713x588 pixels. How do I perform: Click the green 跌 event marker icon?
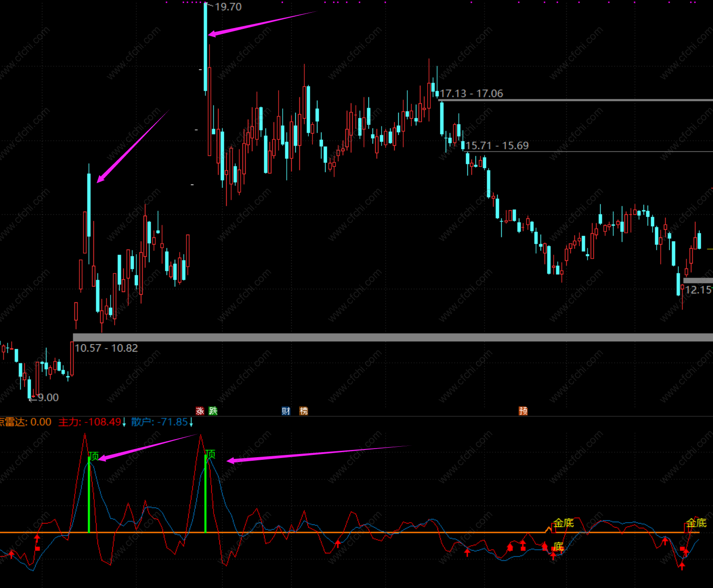tap(213, 411)
